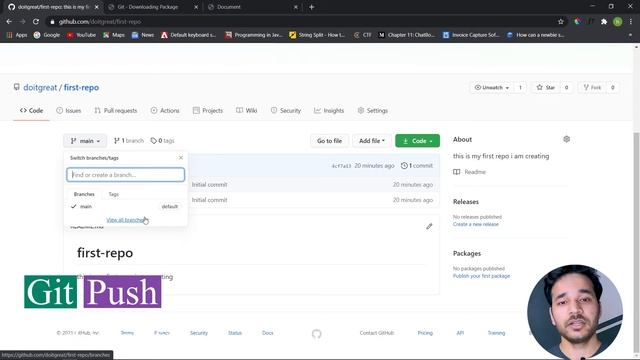Open the Maps bookmark

pos(114,35)
